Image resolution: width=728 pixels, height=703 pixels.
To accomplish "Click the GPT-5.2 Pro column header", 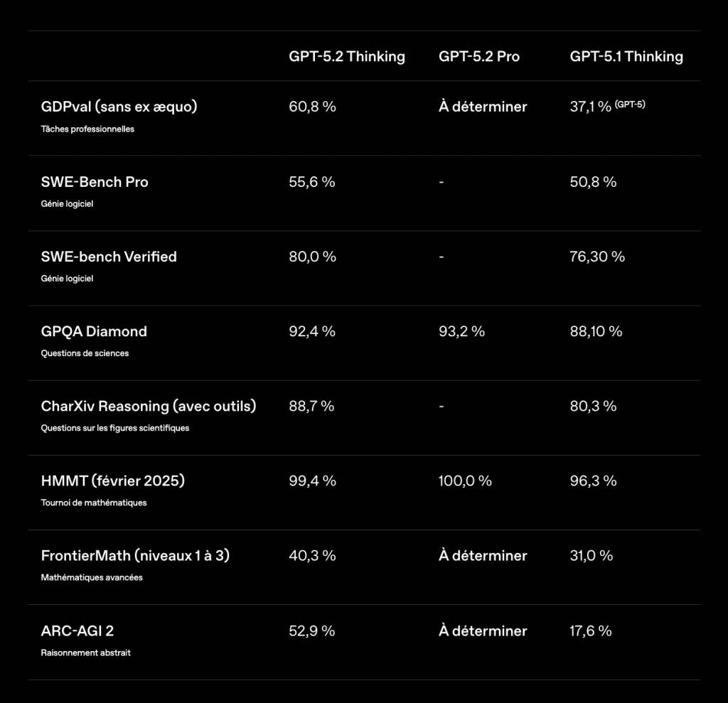I will click(x=478, y=57).
